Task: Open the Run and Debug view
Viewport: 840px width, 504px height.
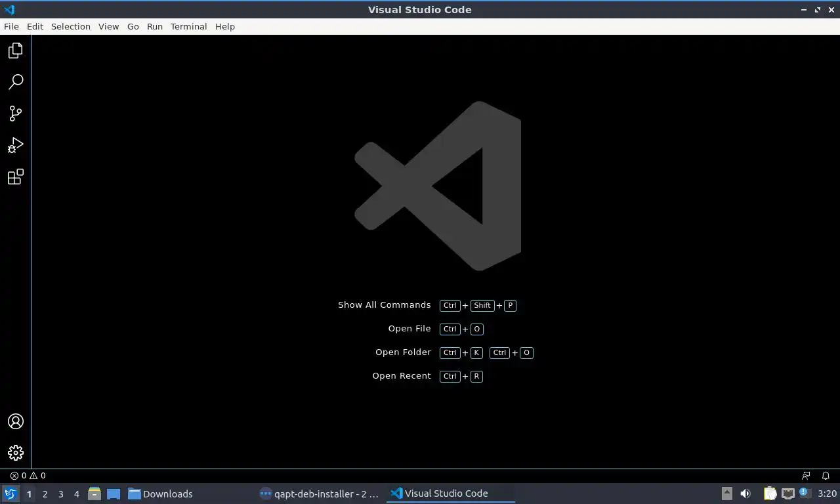Action: click(16, 145)
